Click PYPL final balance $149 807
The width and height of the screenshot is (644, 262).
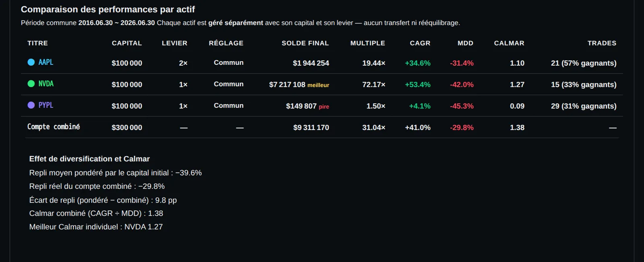click(301, 106)
